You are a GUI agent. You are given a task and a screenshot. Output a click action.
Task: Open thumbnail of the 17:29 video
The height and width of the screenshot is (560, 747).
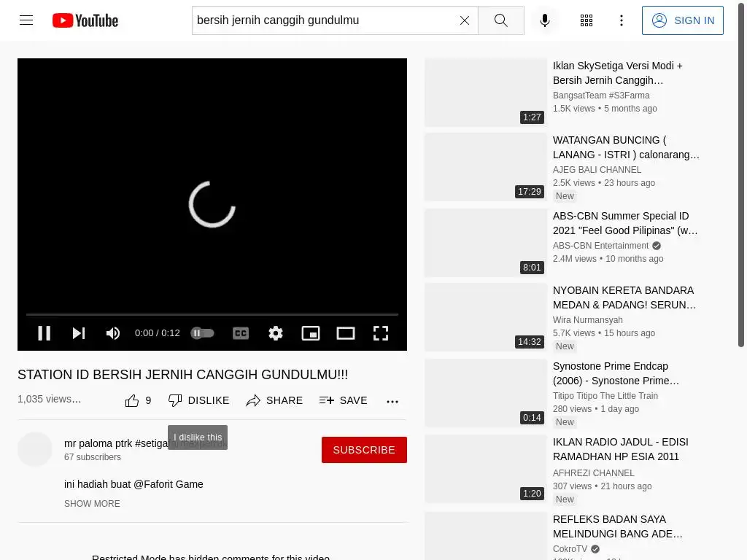485,167
